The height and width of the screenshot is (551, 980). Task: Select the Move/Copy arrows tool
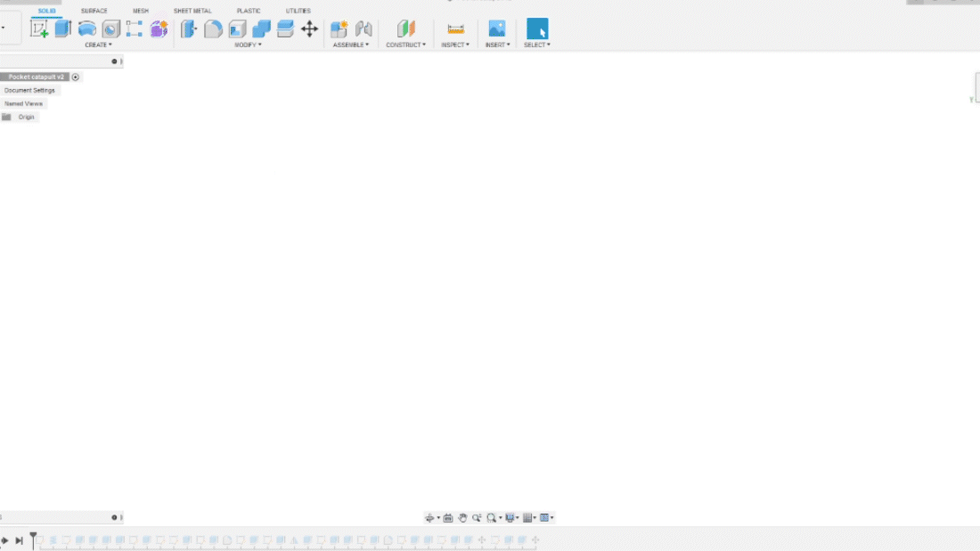coord(309,28)
